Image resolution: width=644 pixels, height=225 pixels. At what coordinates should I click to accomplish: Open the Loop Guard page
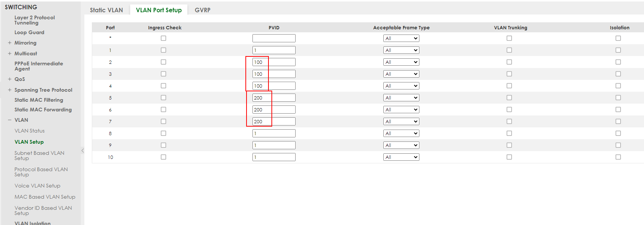[29, 32]
